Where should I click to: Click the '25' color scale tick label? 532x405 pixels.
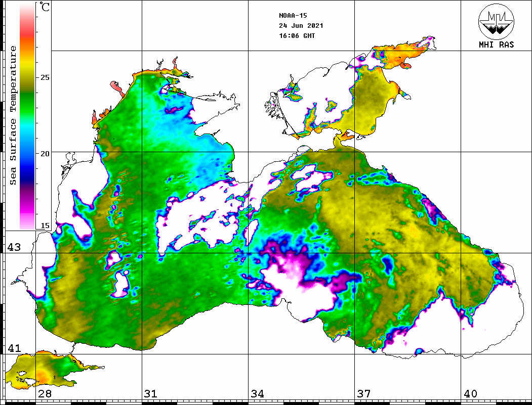point(45,77)
